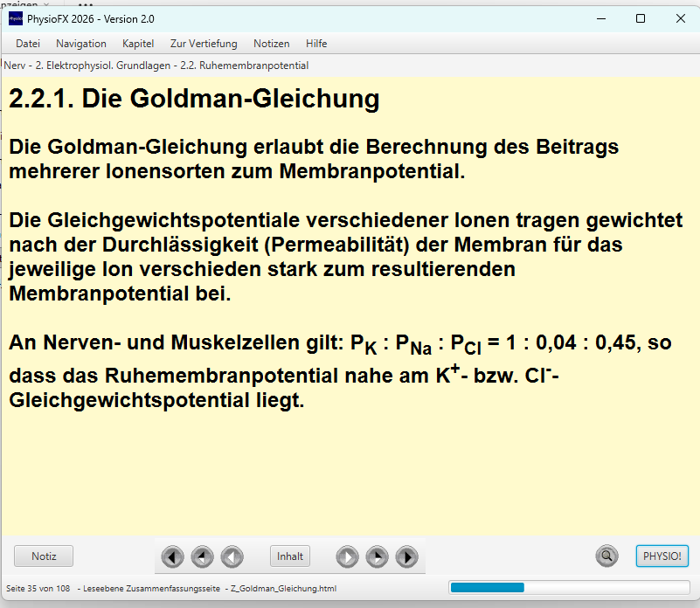
Task: Open the Hilfe menu
Action: click(316, 44)
